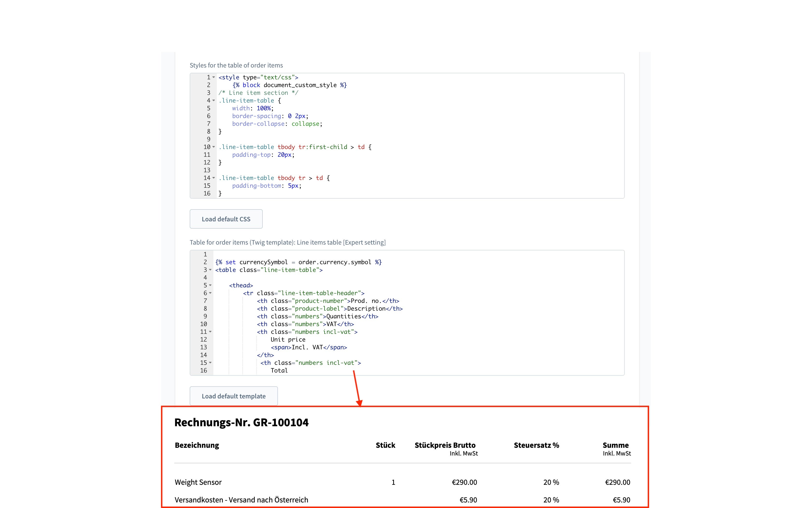Image resolution: width=812 pixels, height=508 pixels.
Task: Click the 'Styles for the table of order items' label
Action: [x=236, y=65]
